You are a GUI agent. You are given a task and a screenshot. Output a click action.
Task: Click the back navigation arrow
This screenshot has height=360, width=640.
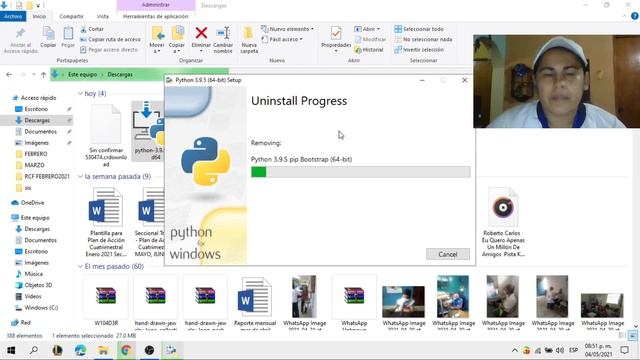(x=9, y=74)
